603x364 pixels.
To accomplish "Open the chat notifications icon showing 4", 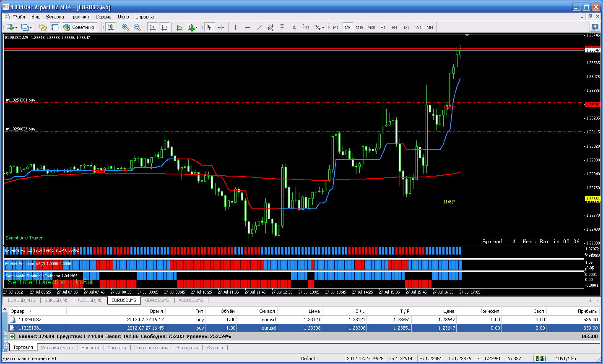I will coord(595,27).
